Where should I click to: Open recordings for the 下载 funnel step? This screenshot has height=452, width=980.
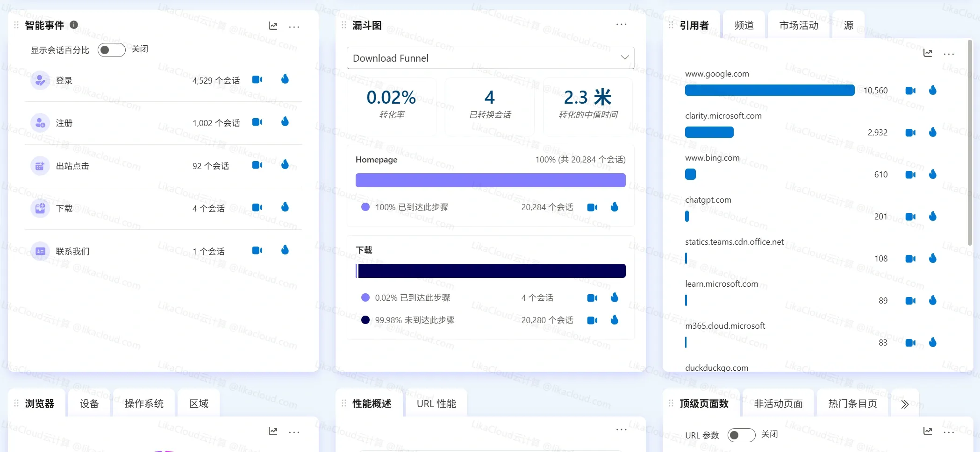592,297
